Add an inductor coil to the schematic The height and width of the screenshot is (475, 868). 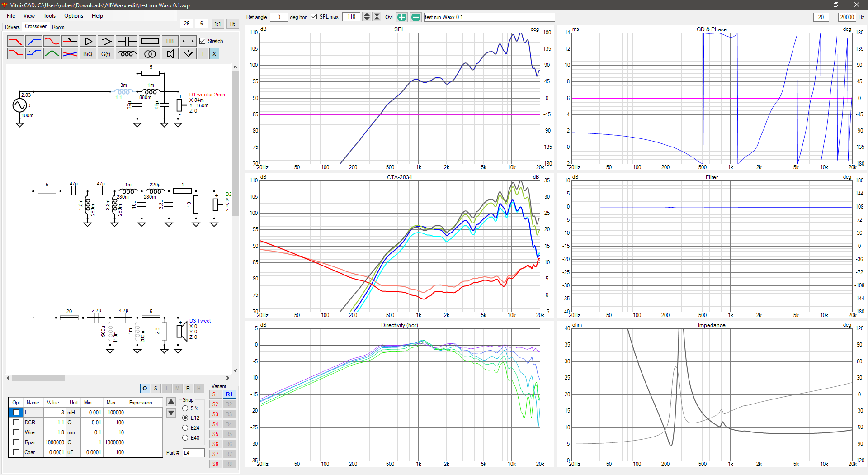(x=127, y=54)
